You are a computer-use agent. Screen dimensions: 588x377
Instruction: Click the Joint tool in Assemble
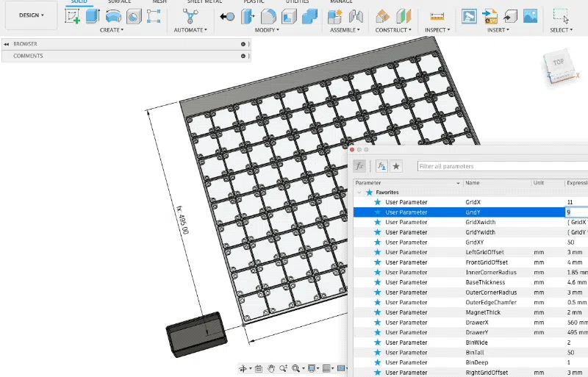(x=356, y=15)
